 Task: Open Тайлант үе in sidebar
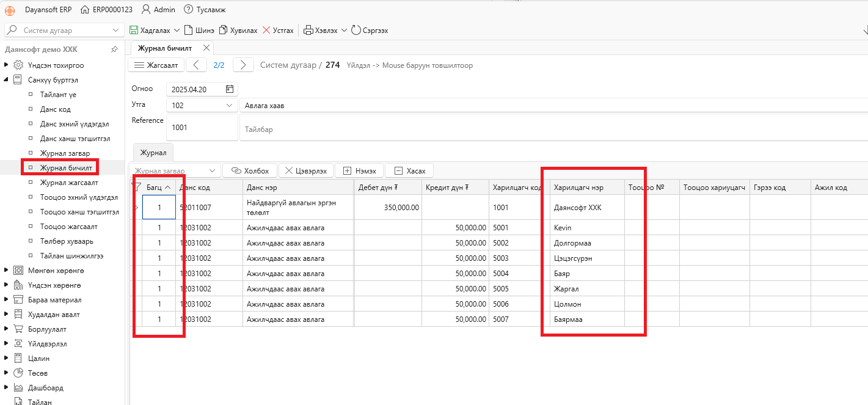tap(58, 95)
